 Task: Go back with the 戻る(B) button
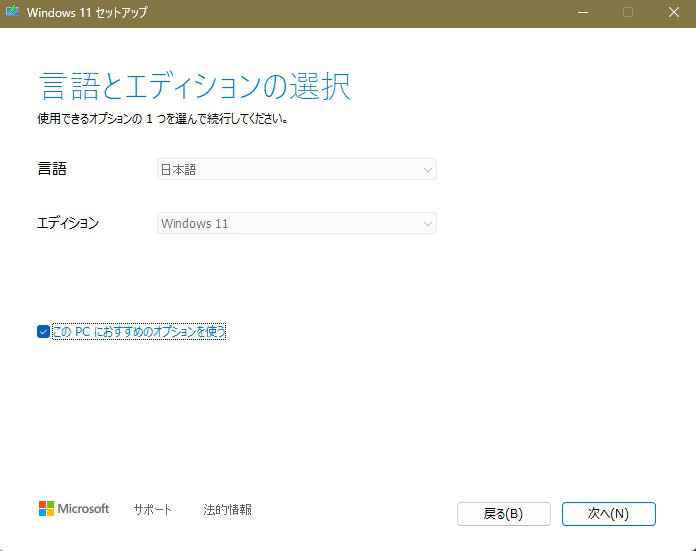[x=503, y=514]
